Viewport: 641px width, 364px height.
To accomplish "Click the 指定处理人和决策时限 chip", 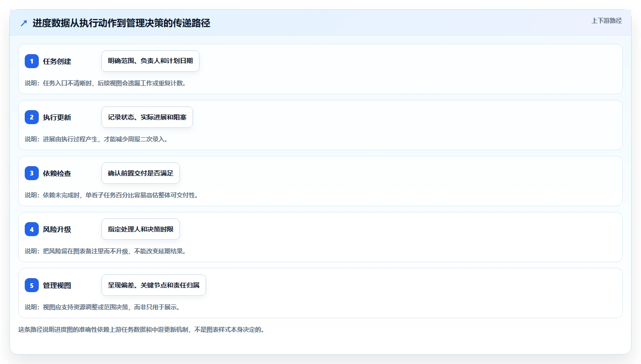I will (141, 229).
